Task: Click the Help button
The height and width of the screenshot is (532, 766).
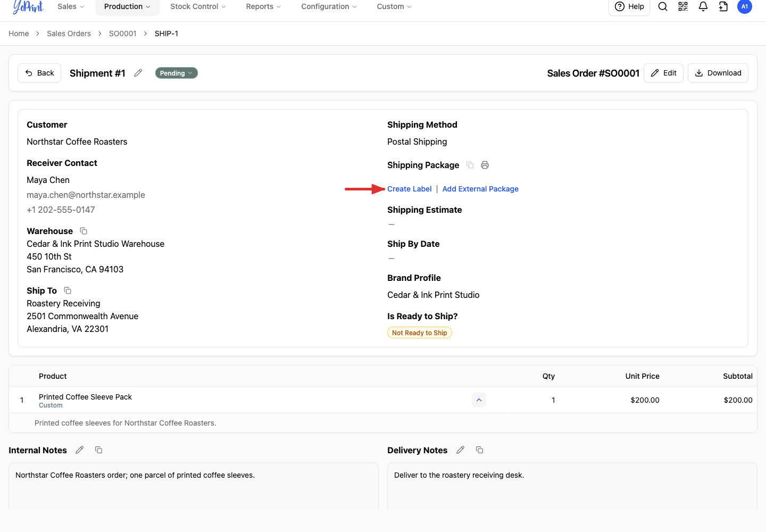Action: coord(629,6)
